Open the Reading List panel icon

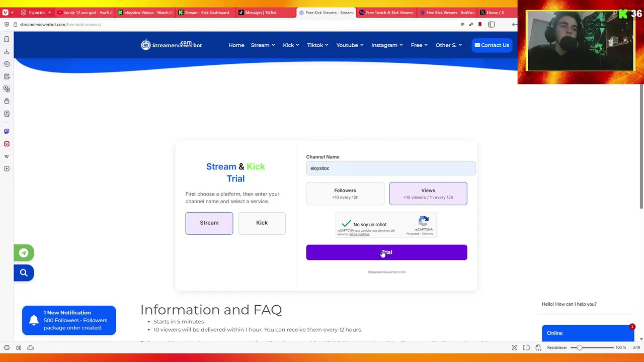point(7,114)
